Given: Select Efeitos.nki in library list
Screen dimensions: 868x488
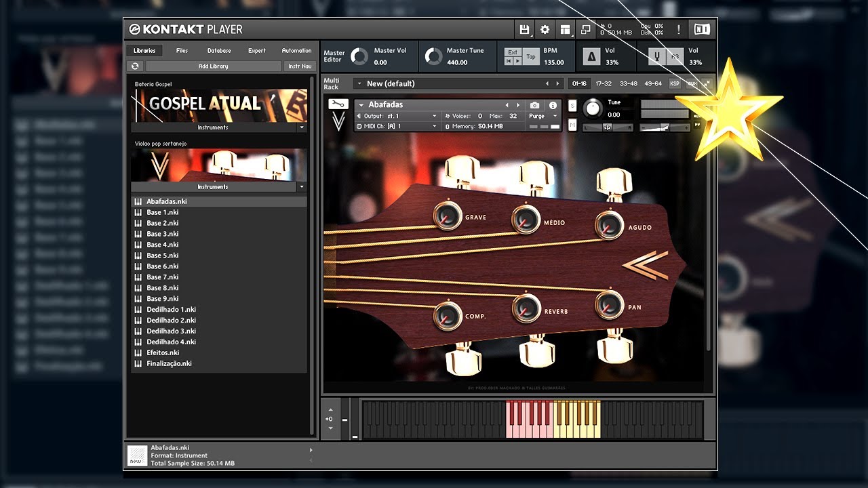Looking at the screenshot, I should tap(219, 352).
